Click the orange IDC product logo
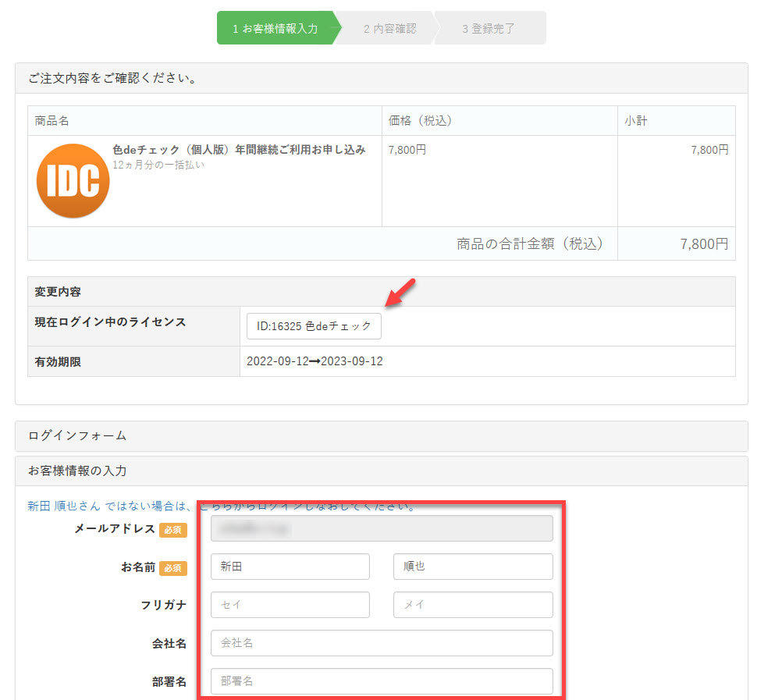This screenshot has width=757, height=700. [73, 181]
